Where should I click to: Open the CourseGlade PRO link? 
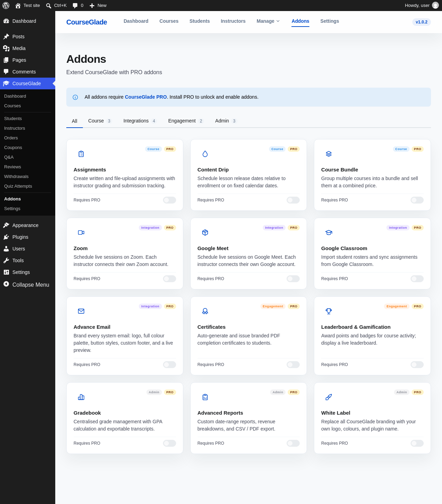(146, 97)
